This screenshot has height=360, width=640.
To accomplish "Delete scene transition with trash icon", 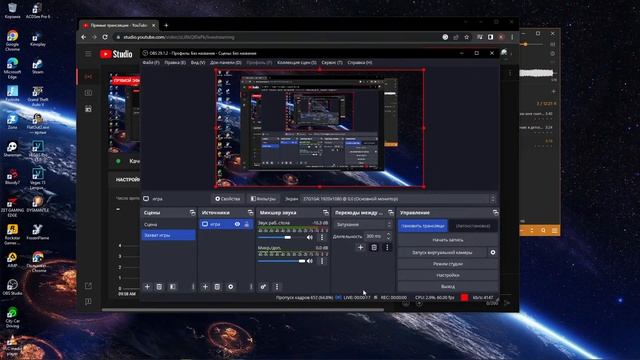I will (374, 247).
